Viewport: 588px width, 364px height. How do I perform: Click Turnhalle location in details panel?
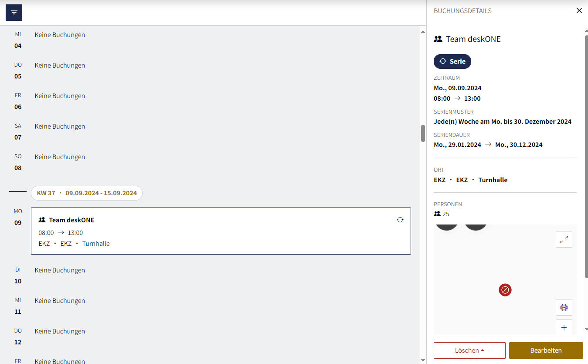click(x=493, y=180)
